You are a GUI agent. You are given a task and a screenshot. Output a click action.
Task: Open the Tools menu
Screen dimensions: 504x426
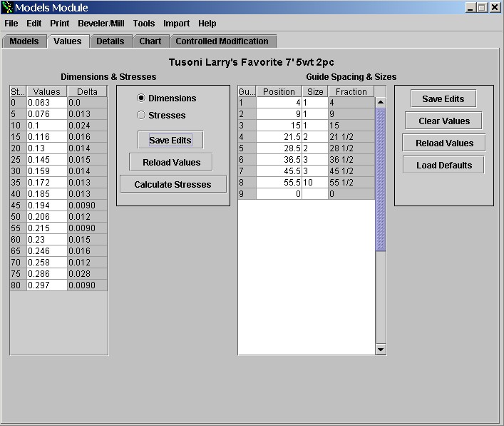(x=143, y=24)
